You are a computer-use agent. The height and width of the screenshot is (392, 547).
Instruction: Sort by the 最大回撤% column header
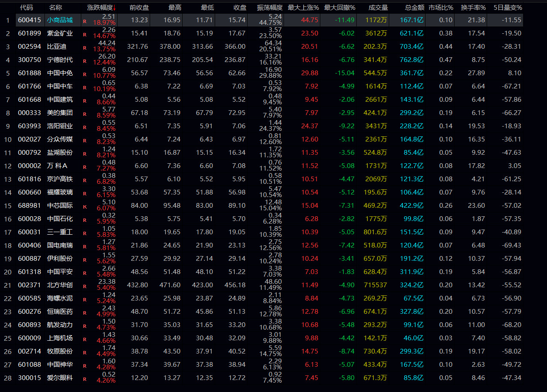340,8
